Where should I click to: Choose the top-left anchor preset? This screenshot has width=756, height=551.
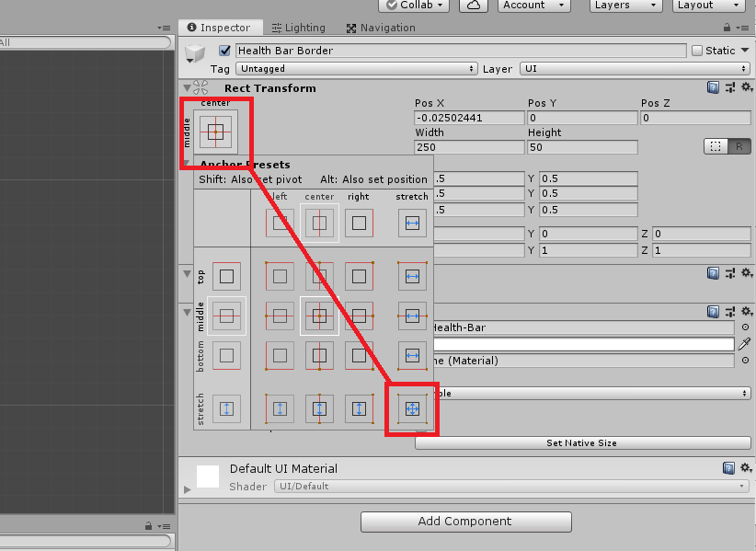(x=281, y=276)
